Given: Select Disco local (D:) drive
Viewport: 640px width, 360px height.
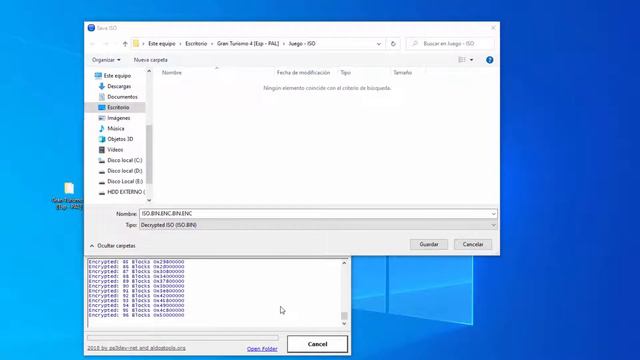Looking at the screenshot, I should click(124, 171).
